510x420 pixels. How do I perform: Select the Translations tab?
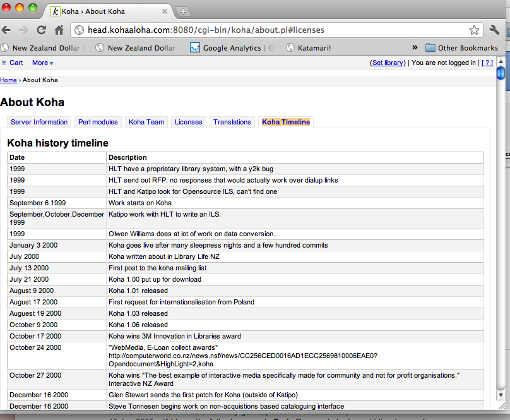(x=232, y=122)
